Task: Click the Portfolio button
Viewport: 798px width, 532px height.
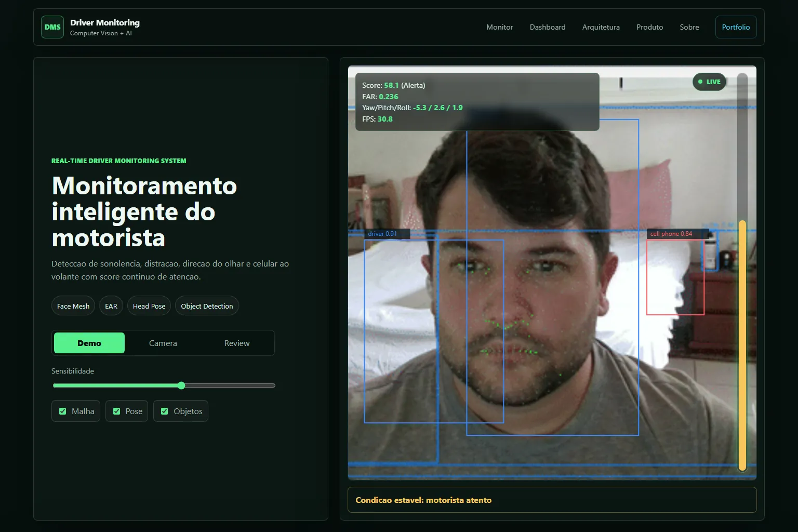Action: [x=736, y=27]
